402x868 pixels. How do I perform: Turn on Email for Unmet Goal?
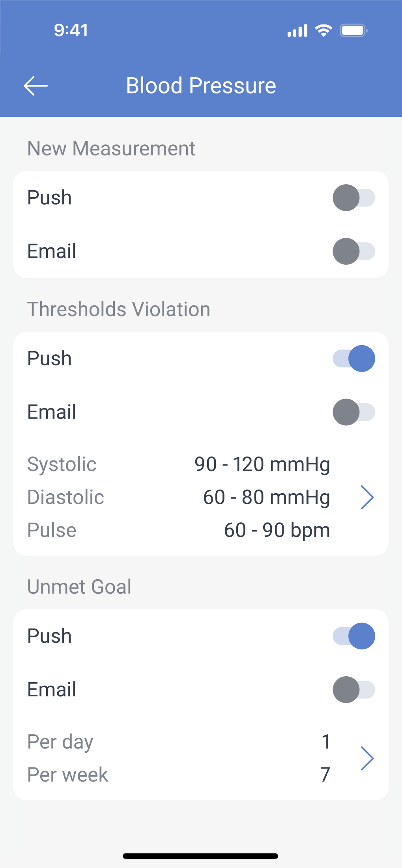click(x=354, y=690)
